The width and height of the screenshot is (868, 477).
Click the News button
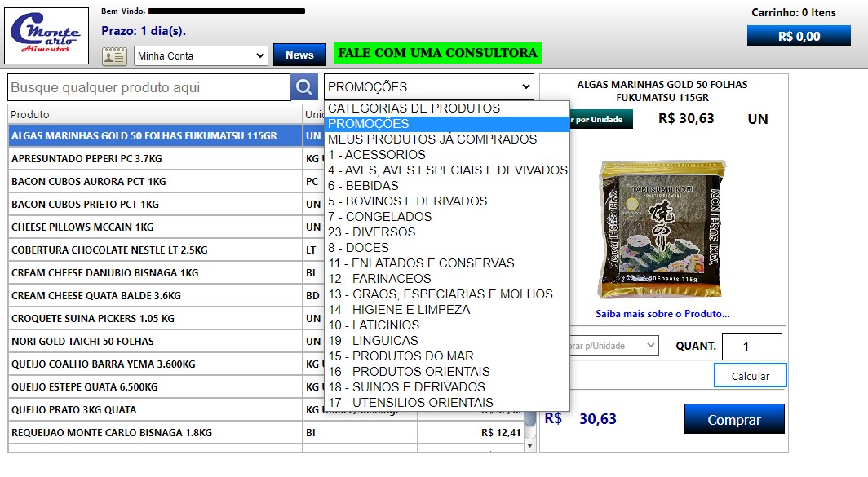coord(299,55)
